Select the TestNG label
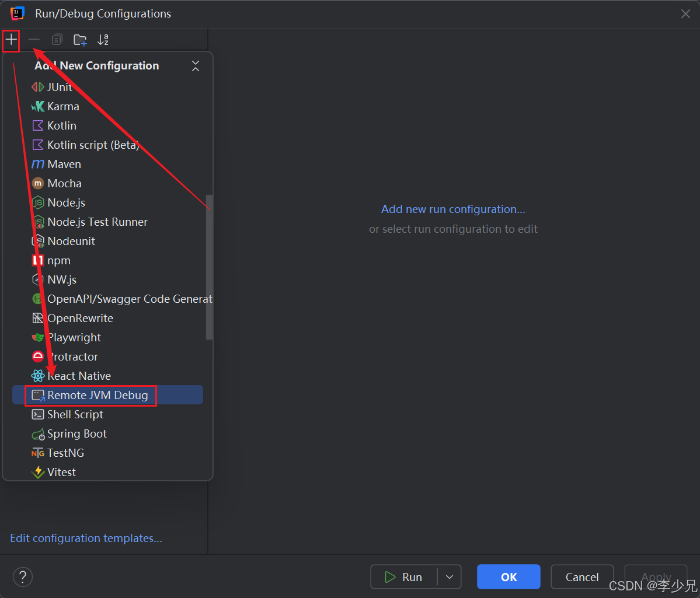This screenshot has height=598, width=700. (x=65, y=453)
